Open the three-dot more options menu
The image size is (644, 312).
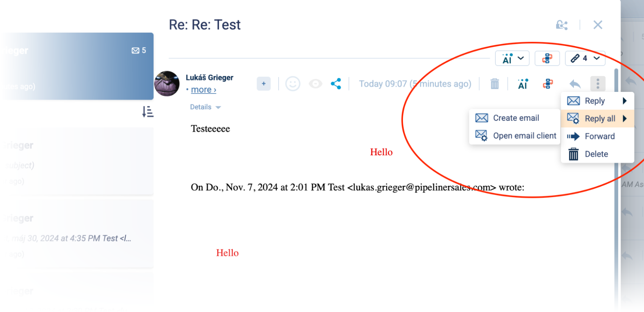click(598, 84)
